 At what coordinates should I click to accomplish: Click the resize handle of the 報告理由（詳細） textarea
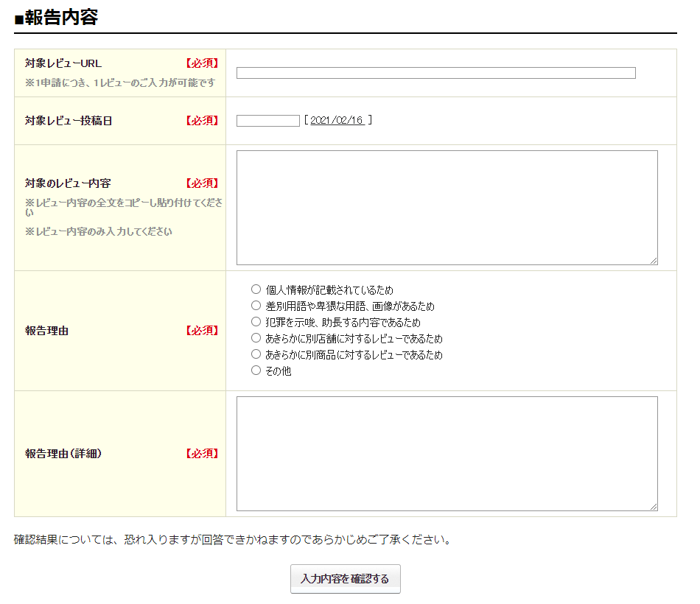pos(654,507)
